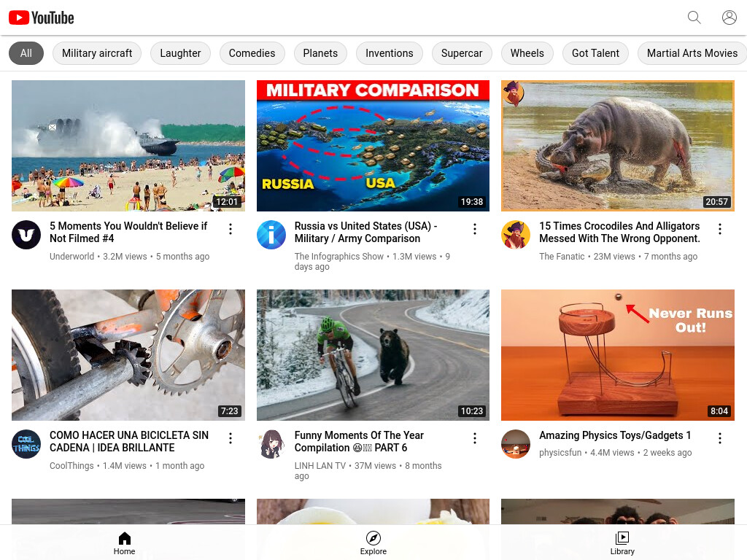Open CoolThings channel avatar

coord(26,444)
